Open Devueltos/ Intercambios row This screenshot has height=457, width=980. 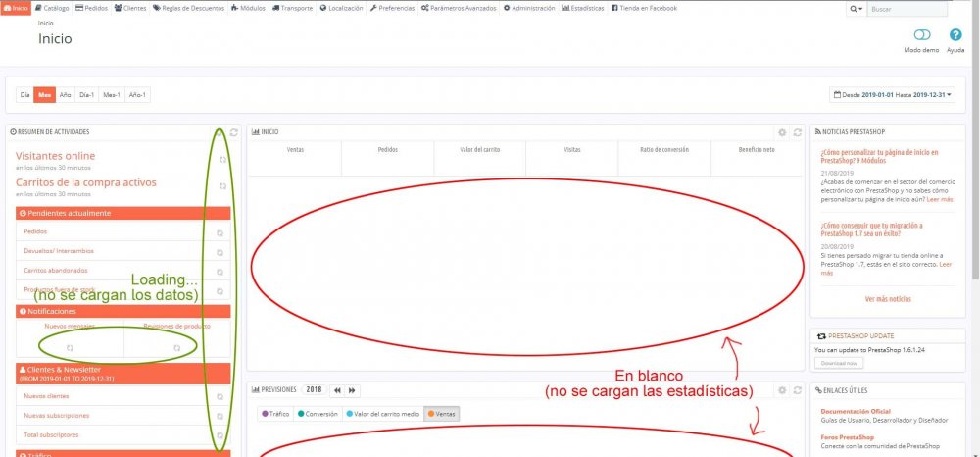123,251
